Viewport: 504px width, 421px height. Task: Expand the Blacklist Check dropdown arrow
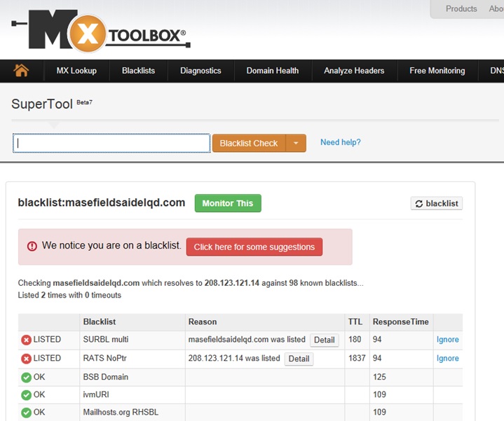click(296, 143)
